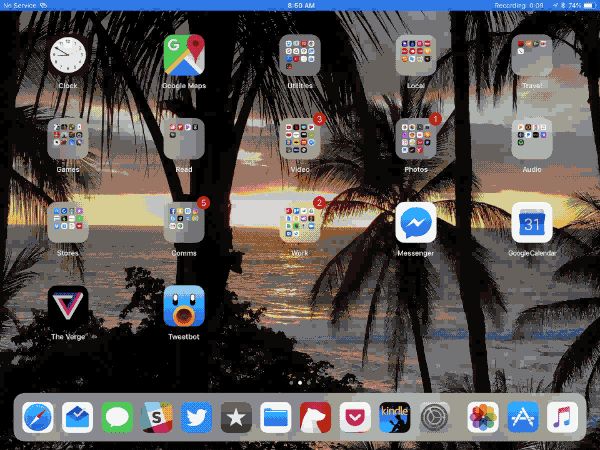This screenshot has width=600, height=450.
Task: Open App Store from the dock
Action: pos(523,417)
